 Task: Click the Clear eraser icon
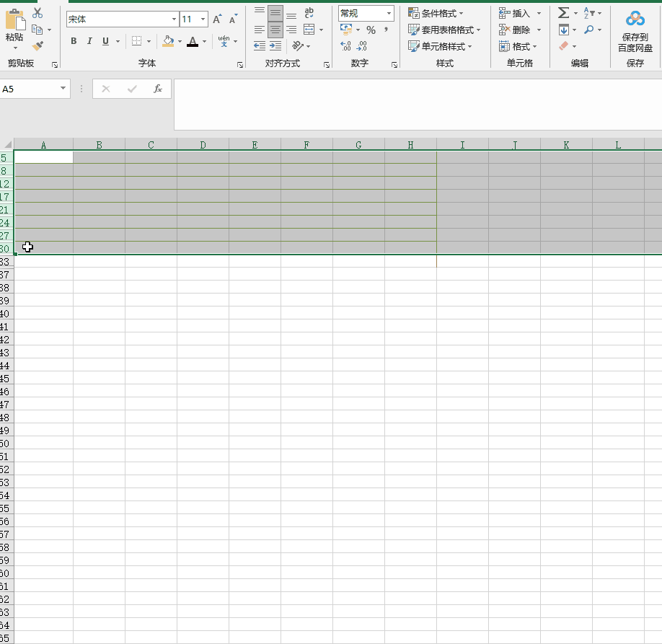pos(564,45)
